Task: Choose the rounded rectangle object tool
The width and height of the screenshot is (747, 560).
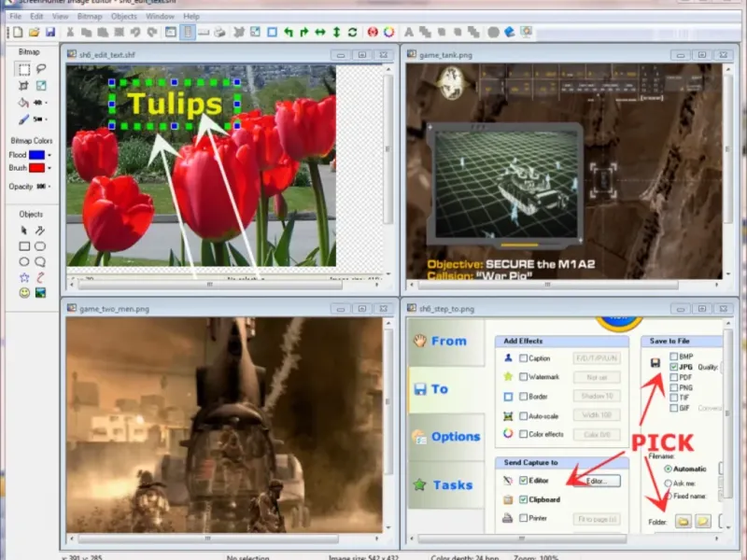Action: point(40,246)
